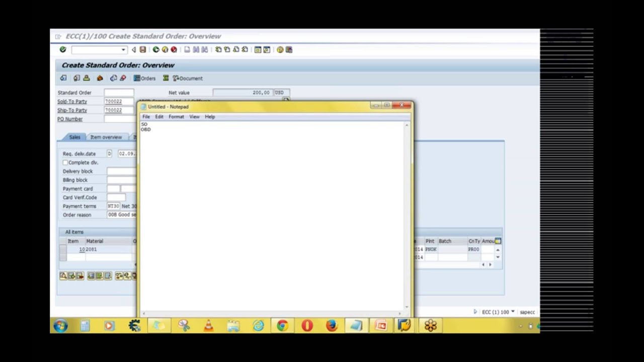The width and height of the screenshot is (644, 362).
Task: Click the PR00 condition type cell
Action: click(474, 249)
